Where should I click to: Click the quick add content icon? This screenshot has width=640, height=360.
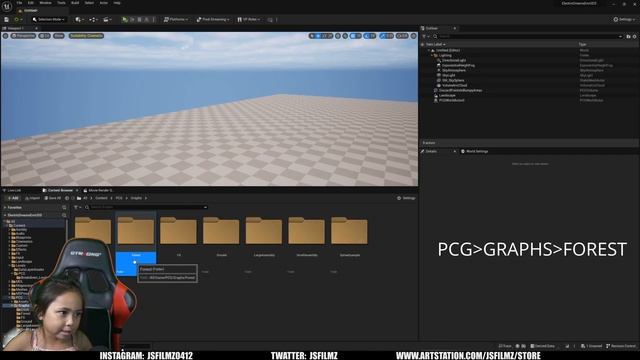pos(80,19)
